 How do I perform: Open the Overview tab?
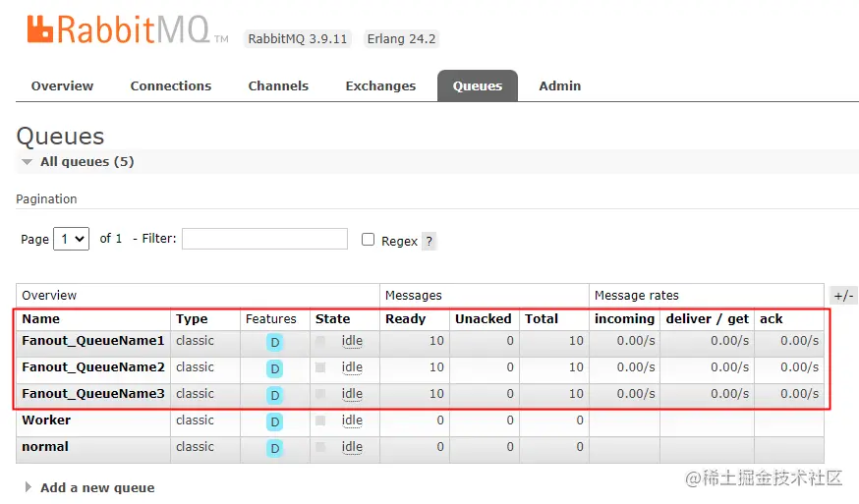pos(63,86)
